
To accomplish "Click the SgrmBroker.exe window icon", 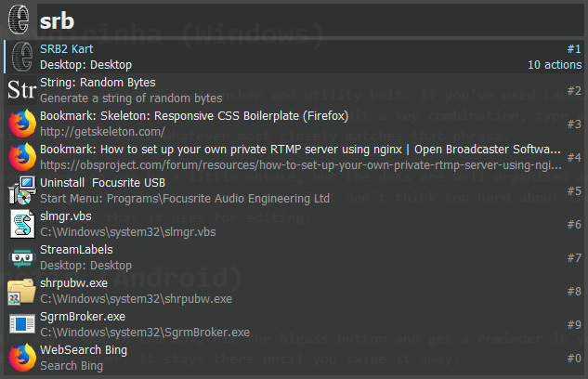I will pos(22,324).
